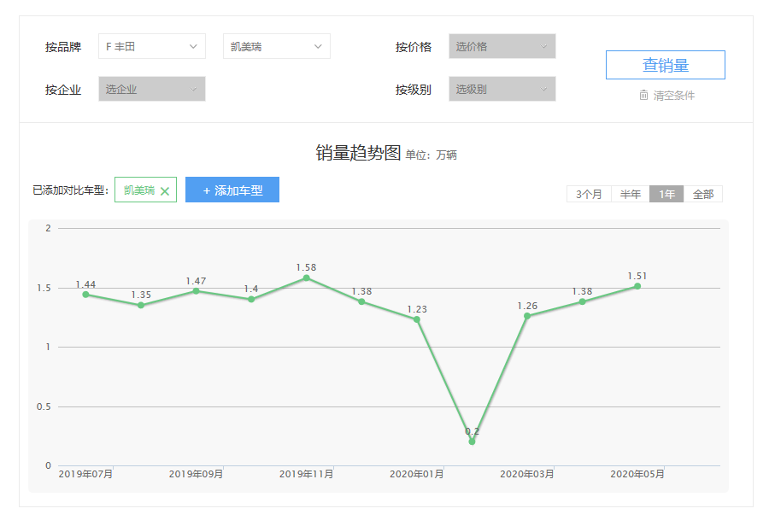Select the 1.51 final data point
The image size is (775, 532).
coord(637,286)
